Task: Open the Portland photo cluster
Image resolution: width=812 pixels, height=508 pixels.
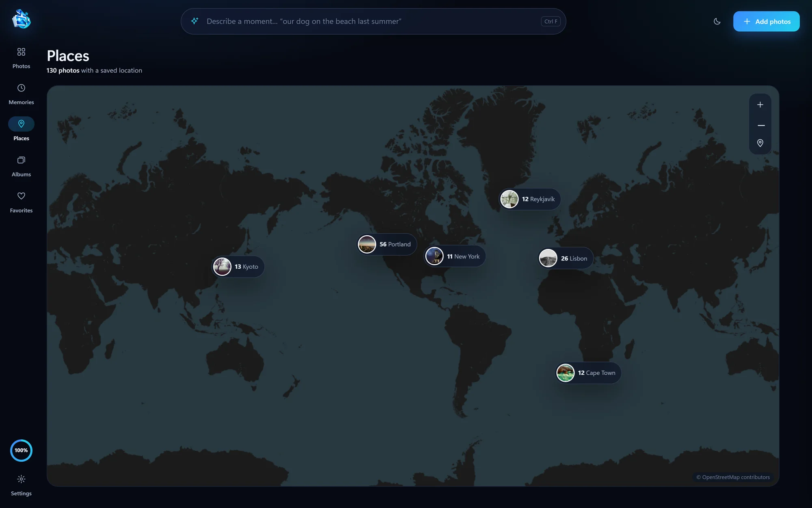Action: [x=387, y=244]
